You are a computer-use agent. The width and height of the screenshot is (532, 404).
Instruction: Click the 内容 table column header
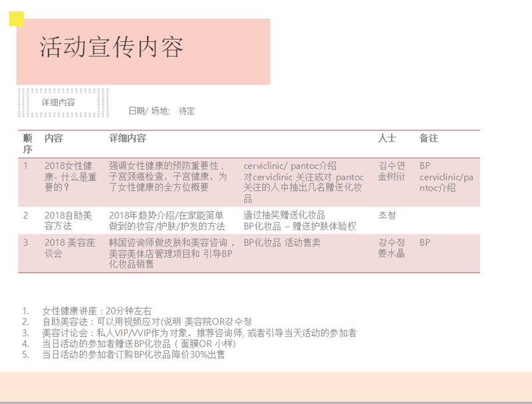tap(54, 138)
